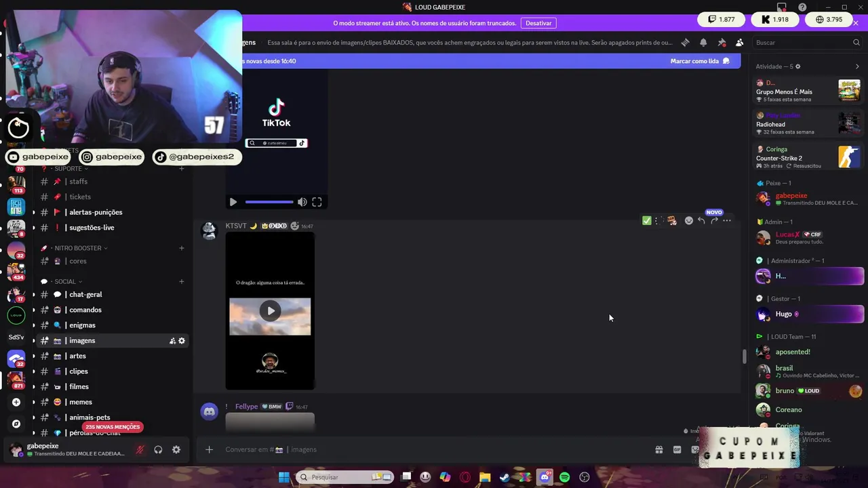
Task: Open emoji reaction picker on KTSVT message
Action: [689, 220]
